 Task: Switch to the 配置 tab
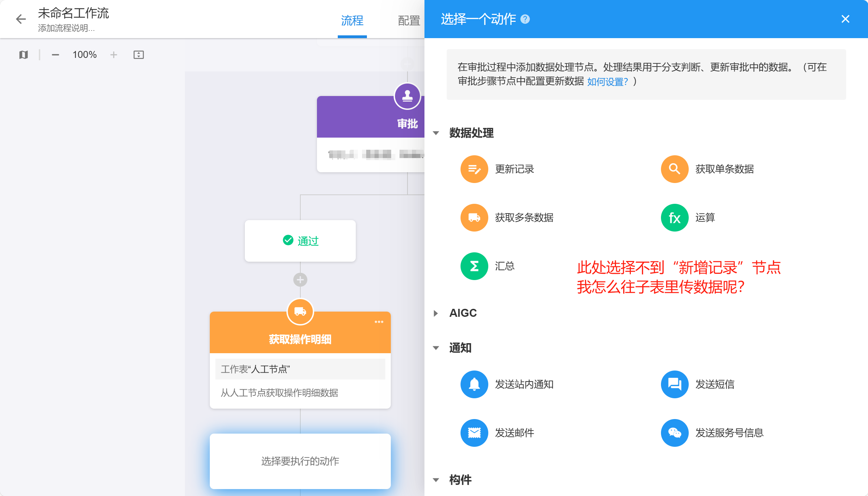(409, 21)
